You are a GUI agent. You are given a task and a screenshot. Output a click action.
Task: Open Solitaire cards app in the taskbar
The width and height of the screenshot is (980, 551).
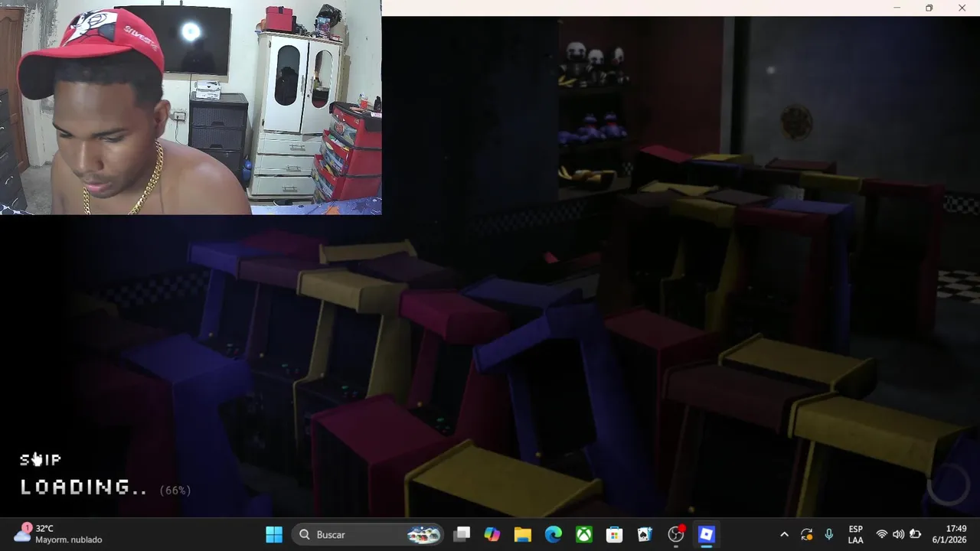click(645, 534)
